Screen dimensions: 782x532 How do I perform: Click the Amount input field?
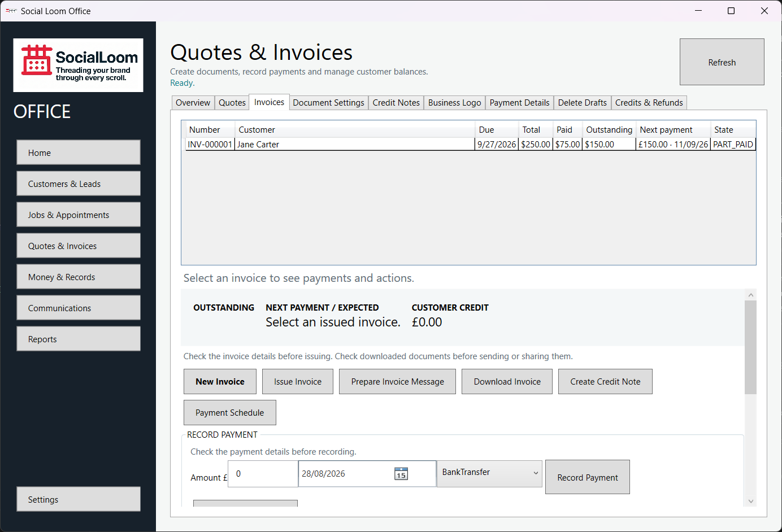point(263,474)
